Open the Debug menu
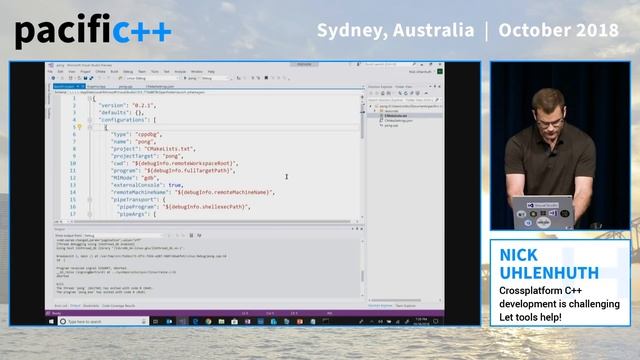 [128, 71]
